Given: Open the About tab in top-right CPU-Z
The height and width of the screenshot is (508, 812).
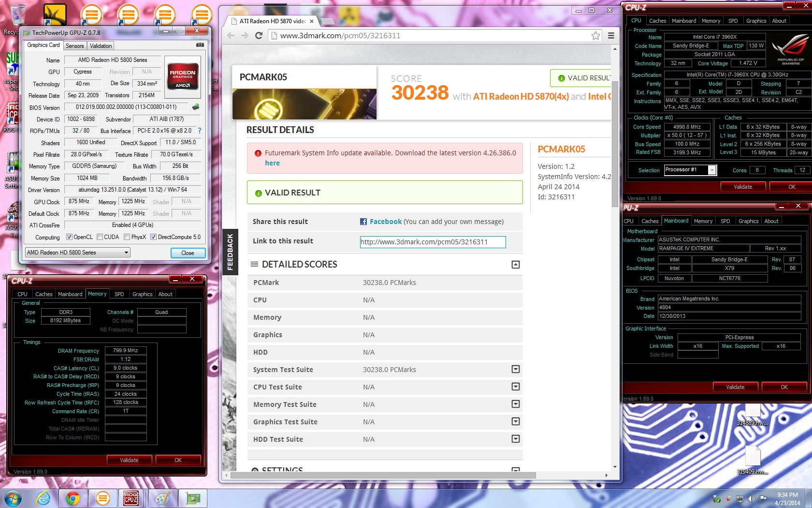Looking at the screenshot, I should pos(779,21).
